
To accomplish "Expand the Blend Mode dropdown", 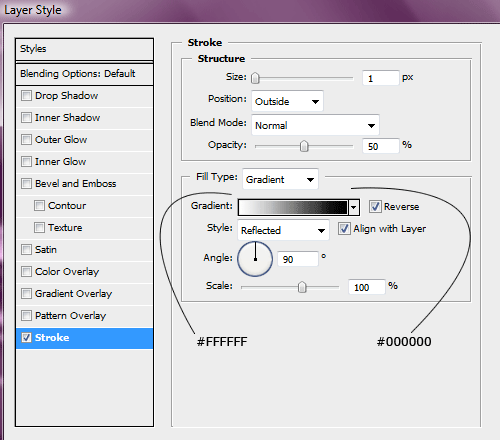I will click(315, 125).
